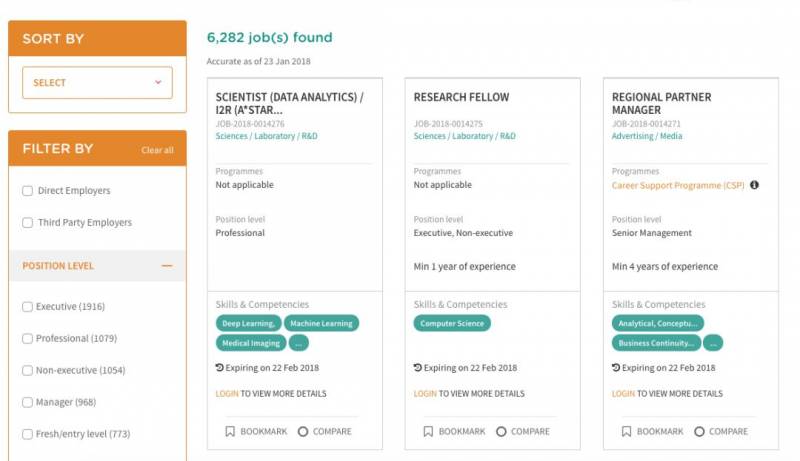This screenshot has width=800, height=461.
Task: Collapse the Position Level filter section
Action: click(x=166, y=266)
